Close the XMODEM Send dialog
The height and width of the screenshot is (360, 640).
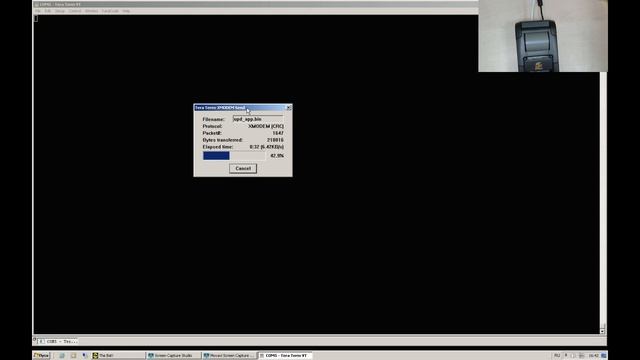pyautogui.click(x=289, y=108)
